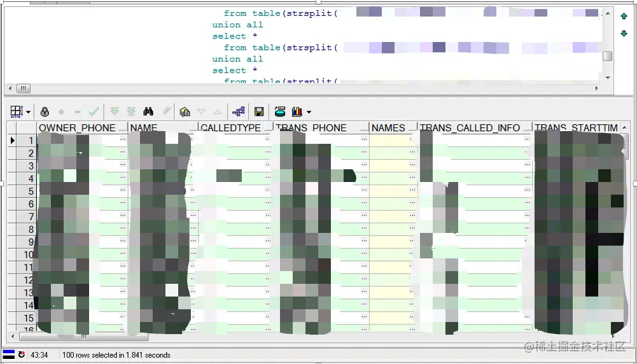
Task: Click the Clear record eraser icon
Action: pos(166,111)
